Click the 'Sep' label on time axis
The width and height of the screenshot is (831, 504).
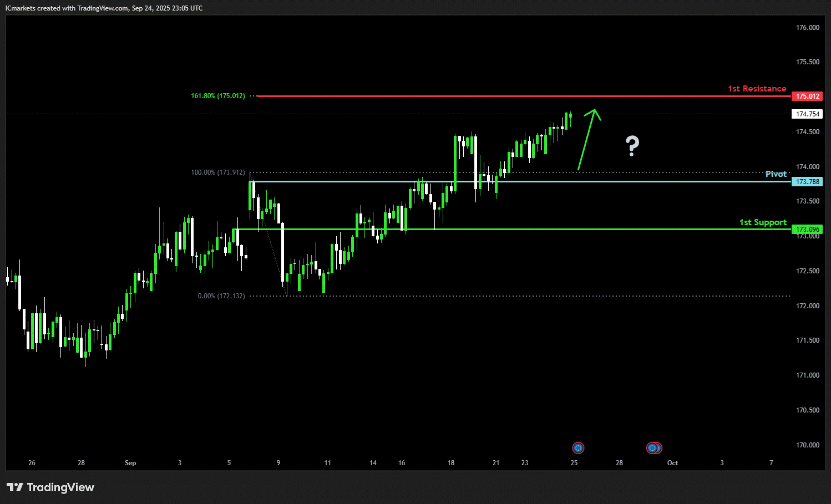[130, 463]
